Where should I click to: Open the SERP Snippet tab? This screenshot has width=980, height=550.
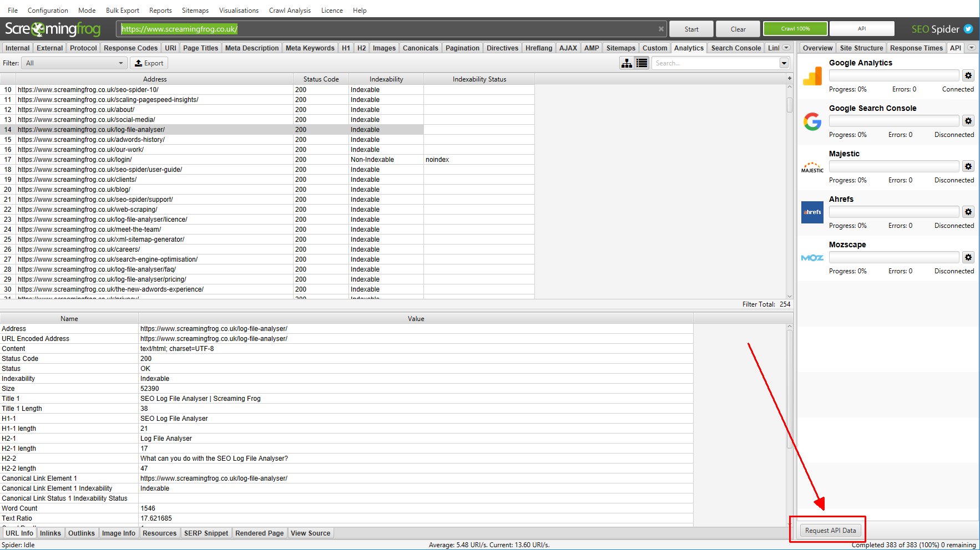click(x=206, y=533)
